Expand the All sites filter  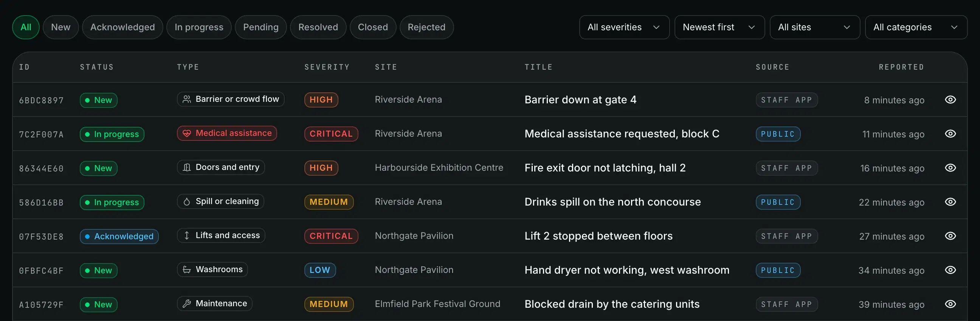(x=814, y=27)
